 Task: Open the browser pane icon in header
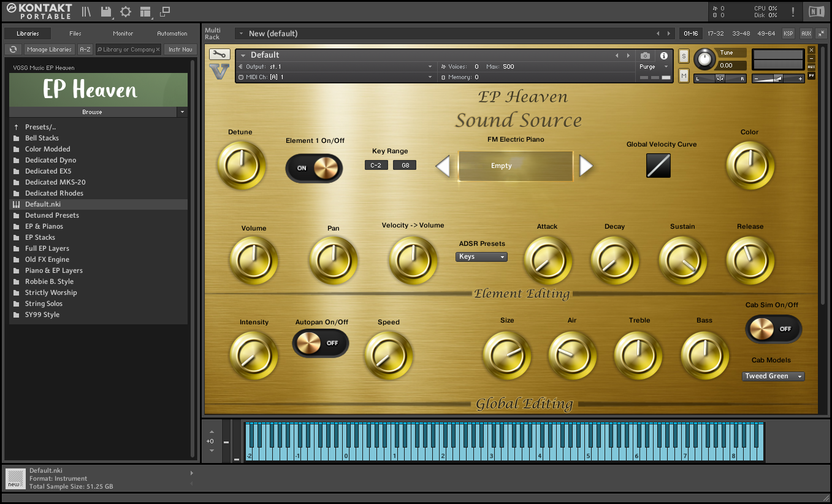[86, 12]
